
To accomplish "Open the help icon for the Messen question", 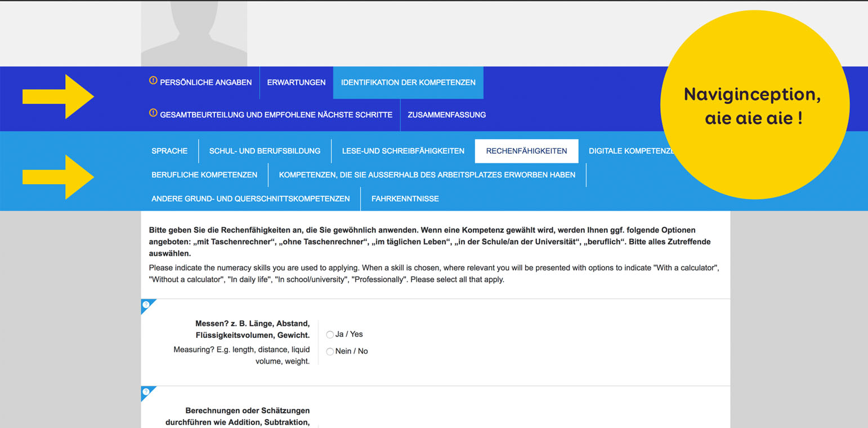I will pos(145,306).
